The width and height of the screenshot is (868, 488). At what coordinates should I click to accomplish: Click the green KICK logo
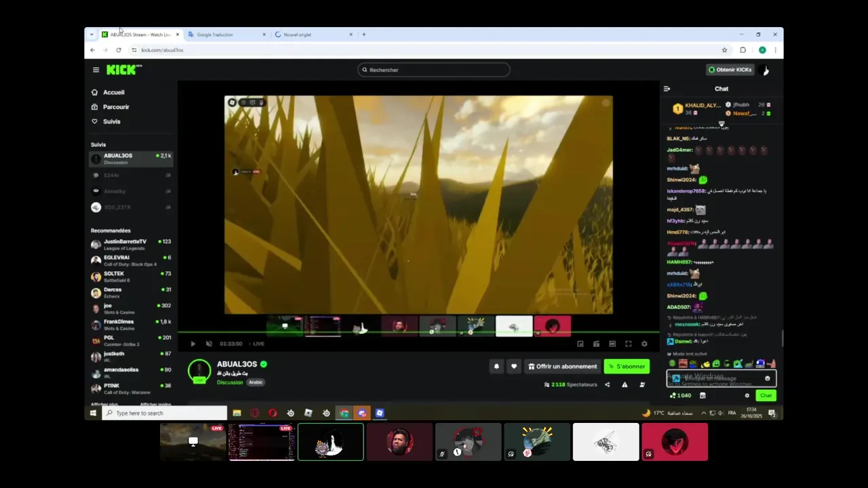pyautogui.click(x=124, y=70)
